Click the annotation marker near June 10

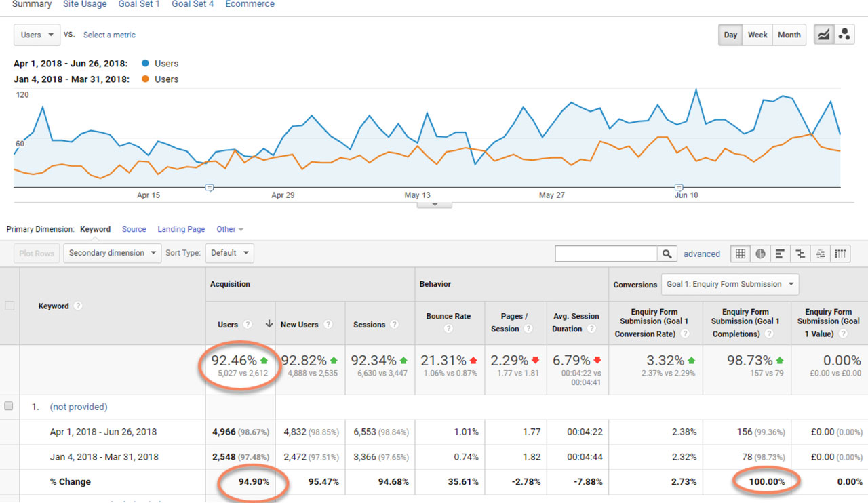(x=679, y=187)
